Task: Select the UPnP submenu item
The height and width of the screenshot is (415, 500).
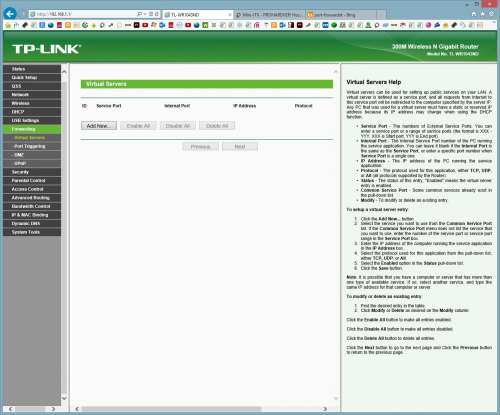Action: tap(32, 164)
